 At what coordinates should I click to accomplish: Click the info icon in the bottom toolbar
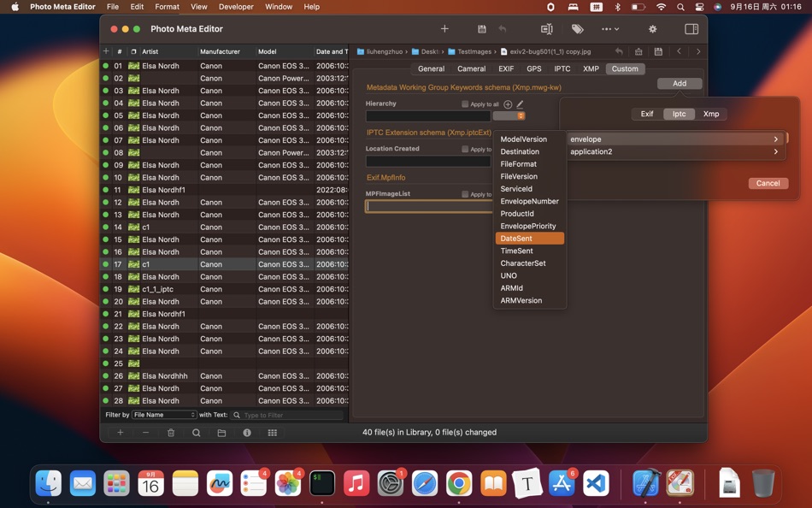247,433
